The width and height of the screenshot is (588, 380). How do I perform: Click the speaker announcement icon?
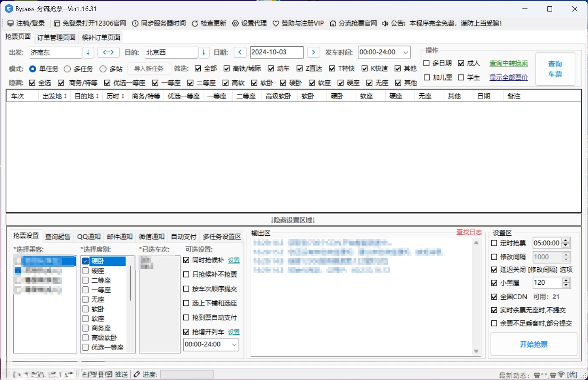[x=385, y=23]
